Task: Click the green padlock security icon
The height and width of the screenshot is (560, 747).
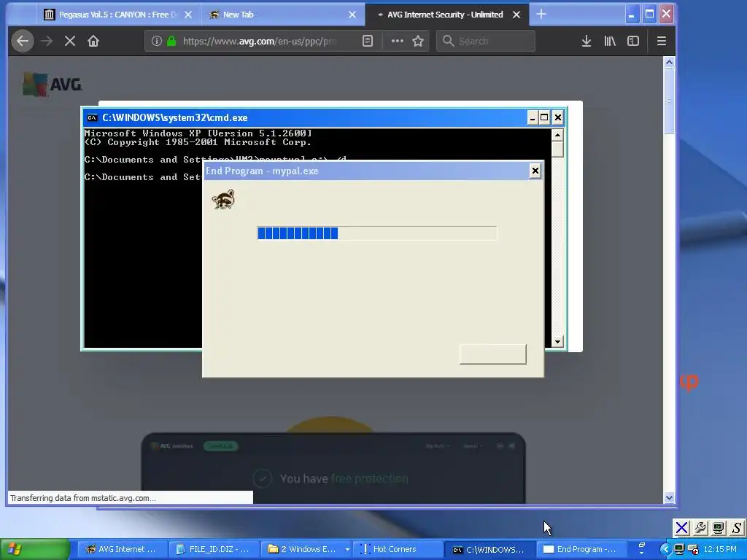Action: pyautogui.click(x=171, y=41)
